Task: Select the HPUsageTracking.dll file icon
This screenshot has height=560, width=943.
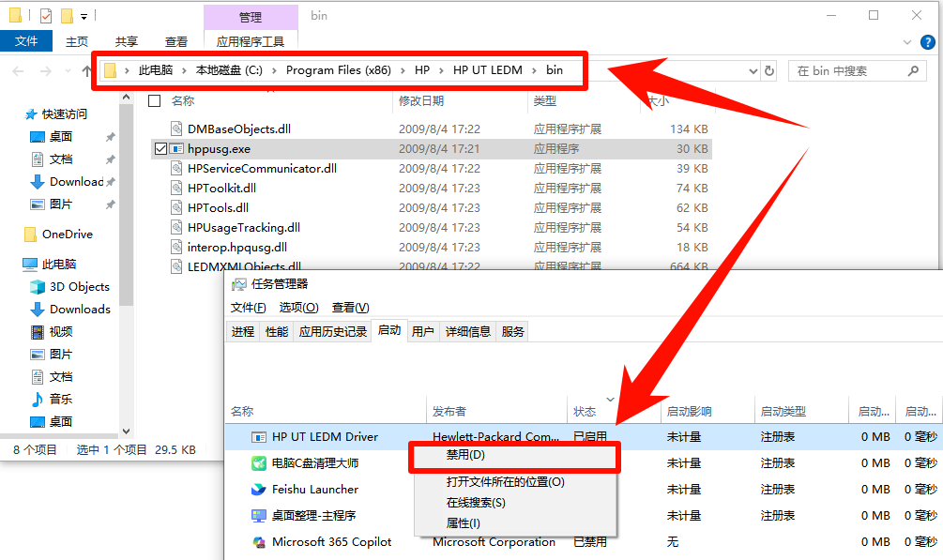Action: coord(176,227)
